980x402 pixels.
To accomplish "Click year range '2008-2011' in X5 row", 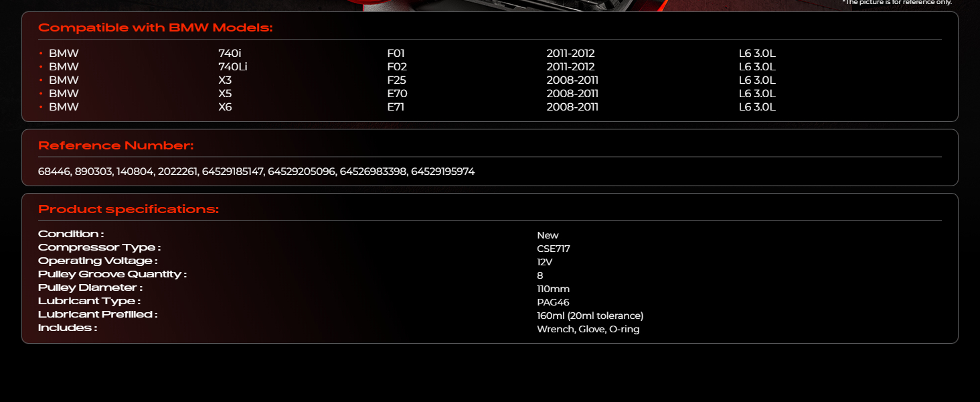I will pyautogui.click(x=572, y=94).
